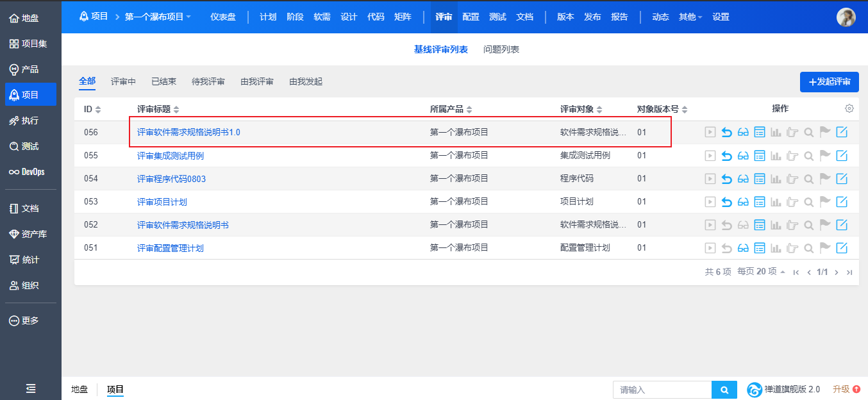Open the table column settings gear
868x400 pixels.
coord(849,108)
